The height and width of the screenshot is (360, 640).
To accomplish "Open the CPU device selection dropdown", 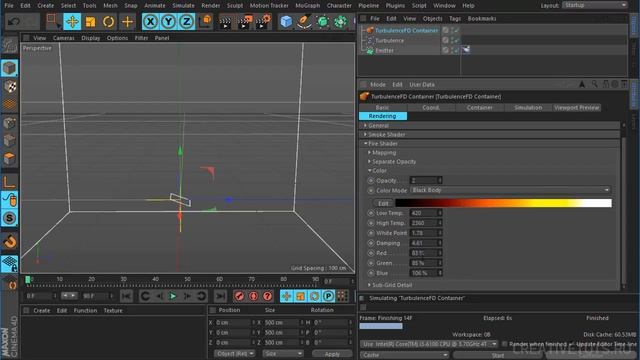I will click(429, 344).
